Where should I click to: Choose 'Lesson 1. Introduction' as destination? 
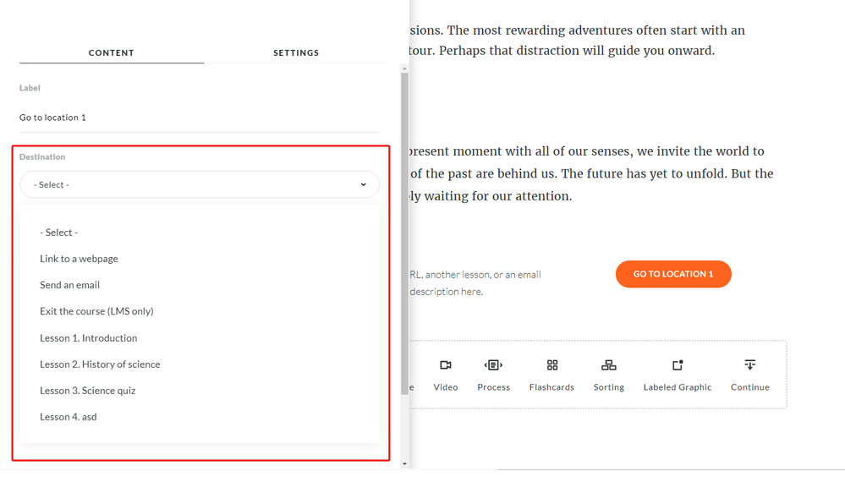88,337
